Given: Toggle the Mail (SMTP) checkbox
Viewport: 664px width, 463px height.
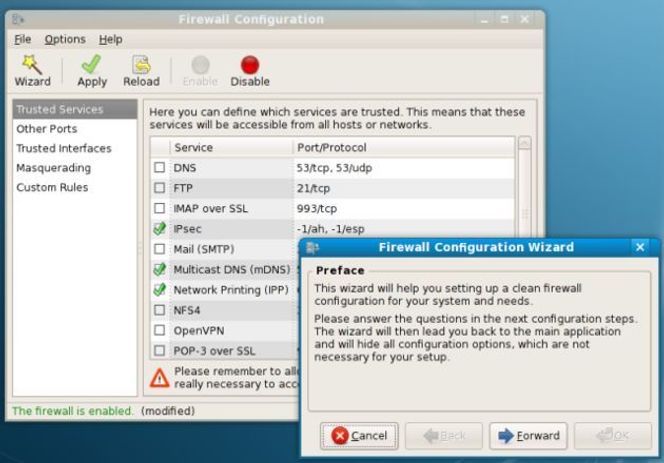Looking at the screenshot, I should pos(160,249).
